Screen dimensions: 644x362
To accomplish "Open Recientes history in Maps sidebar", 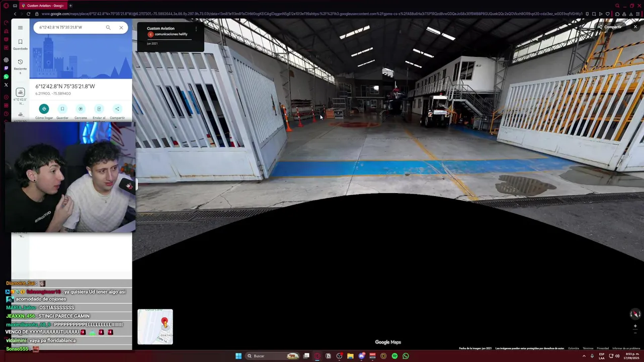I will pos(20,66).
